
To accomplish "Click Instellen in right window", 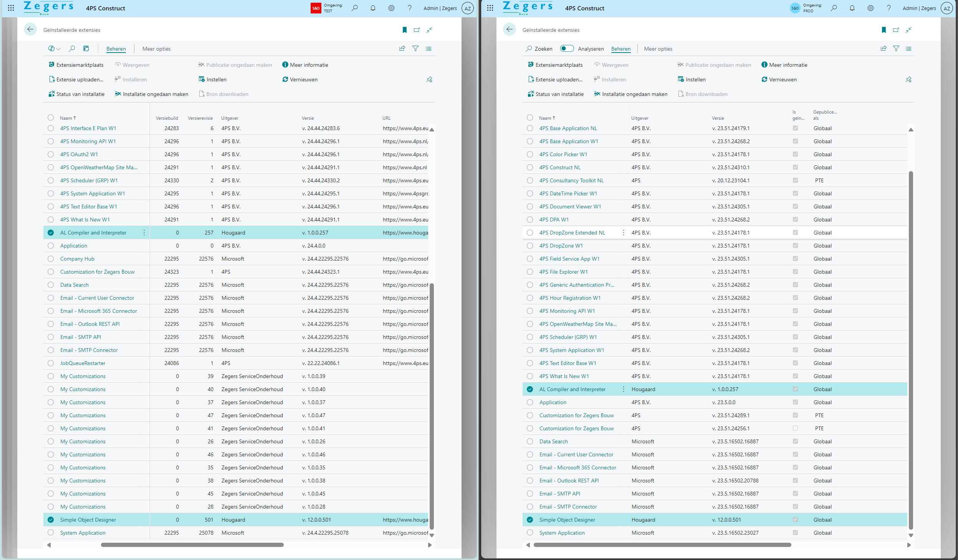I will pos(692,79).
